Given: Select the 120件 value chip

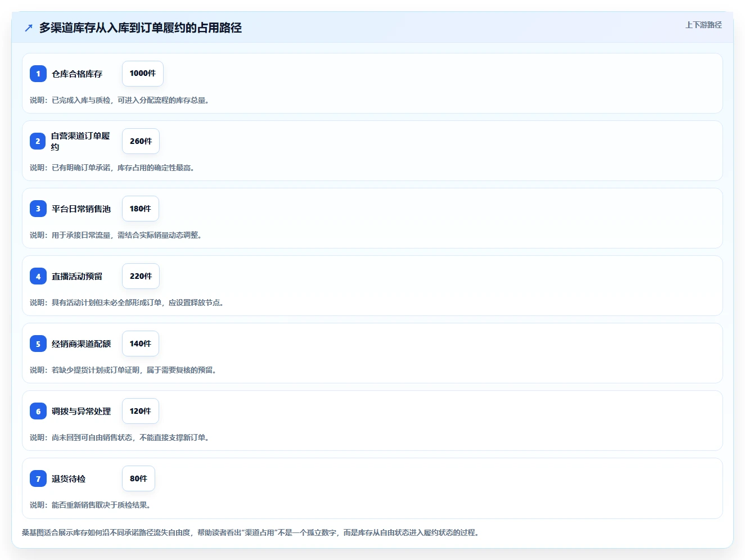Looking at the screenshot, I should tap(141, 411).
